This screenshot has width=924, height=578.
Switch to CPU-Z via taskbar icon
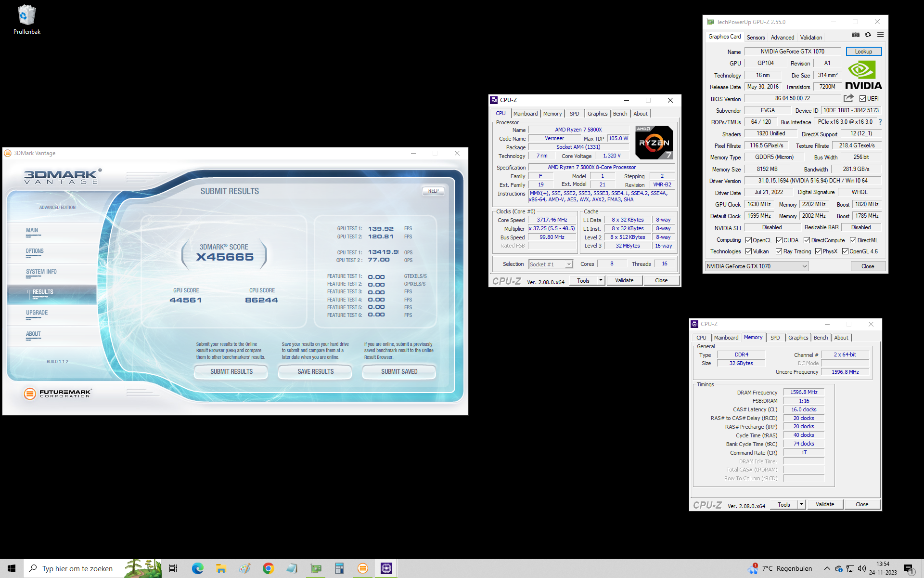386,568
